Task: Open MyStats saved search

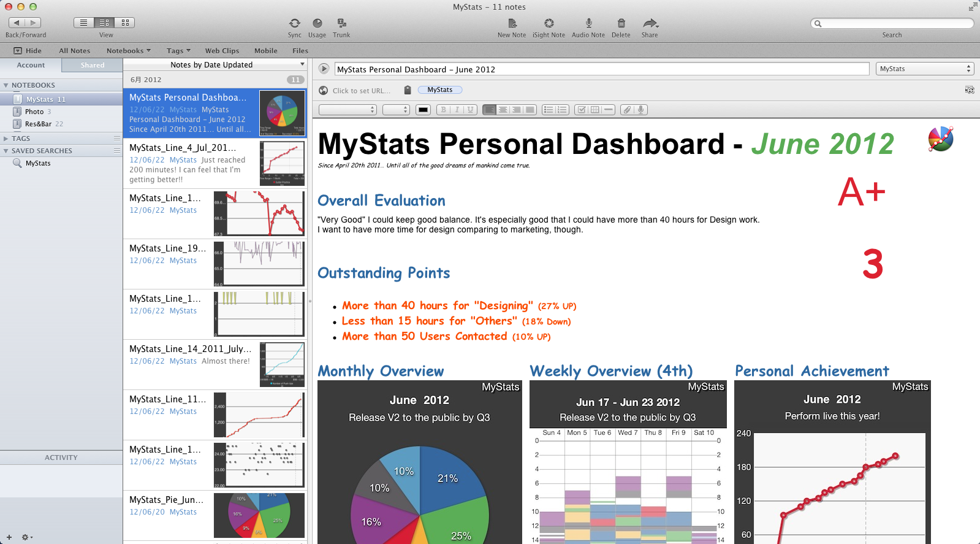Action: 61,163
